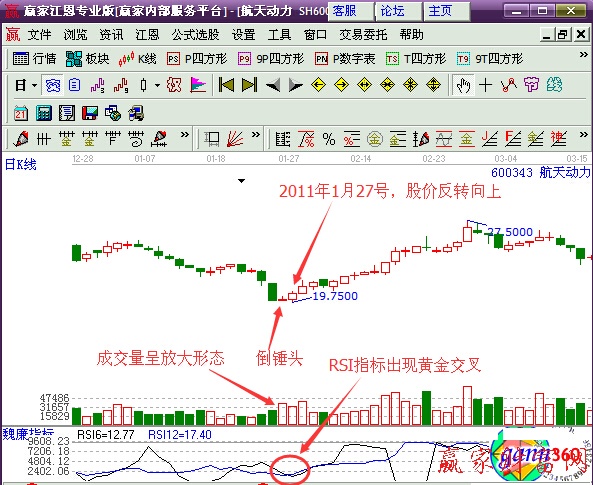This screenshot has width=593, height=485.
Task: Open the calculator icon
Action: pos(43,113)
